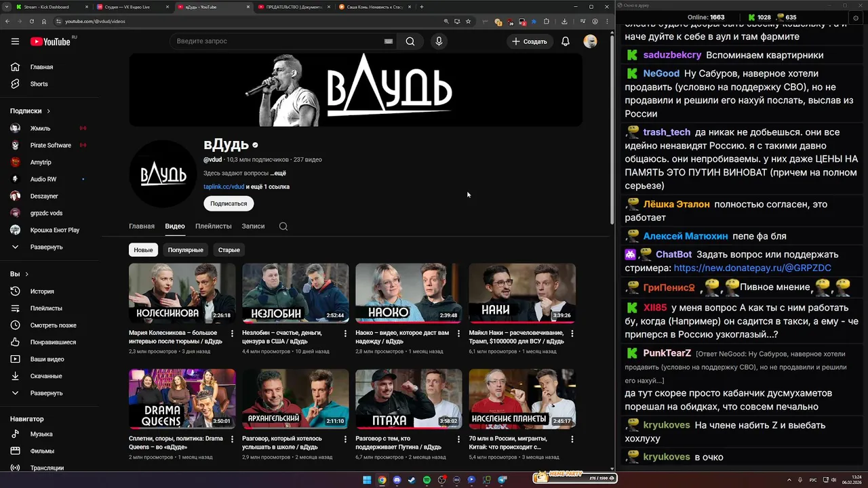Open the taplink.cc/vdud link

click(x=224, y=186)
